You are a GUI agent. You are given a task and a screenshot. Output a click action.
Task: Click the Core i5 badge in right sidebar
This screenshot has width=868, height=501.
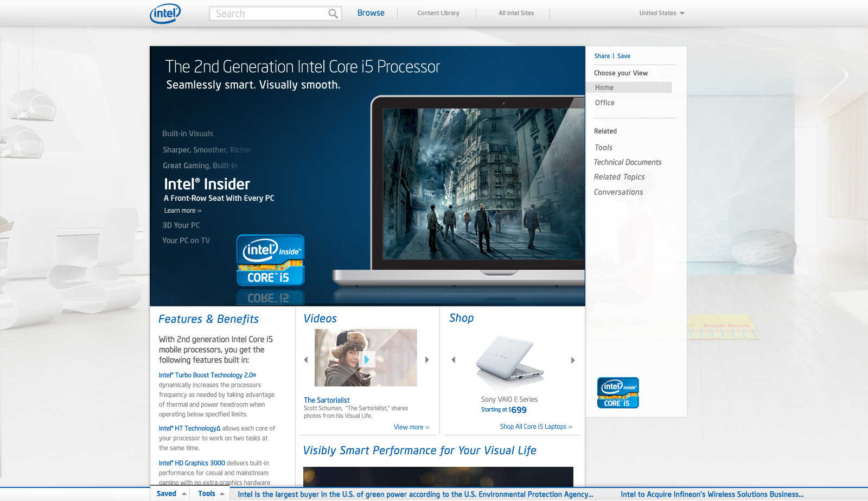[618, 392]
